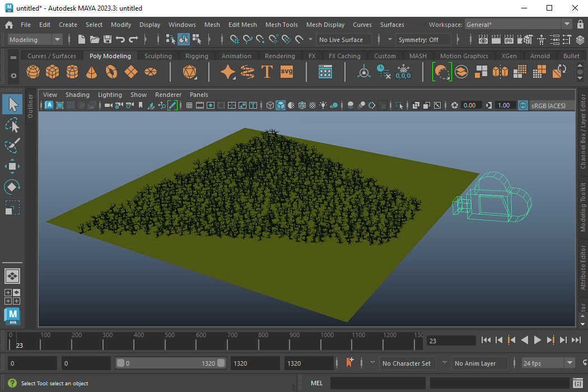Open the Mesh Tools menu
The height and width of the screenshot is (392, 588).
tap(281, 25)
